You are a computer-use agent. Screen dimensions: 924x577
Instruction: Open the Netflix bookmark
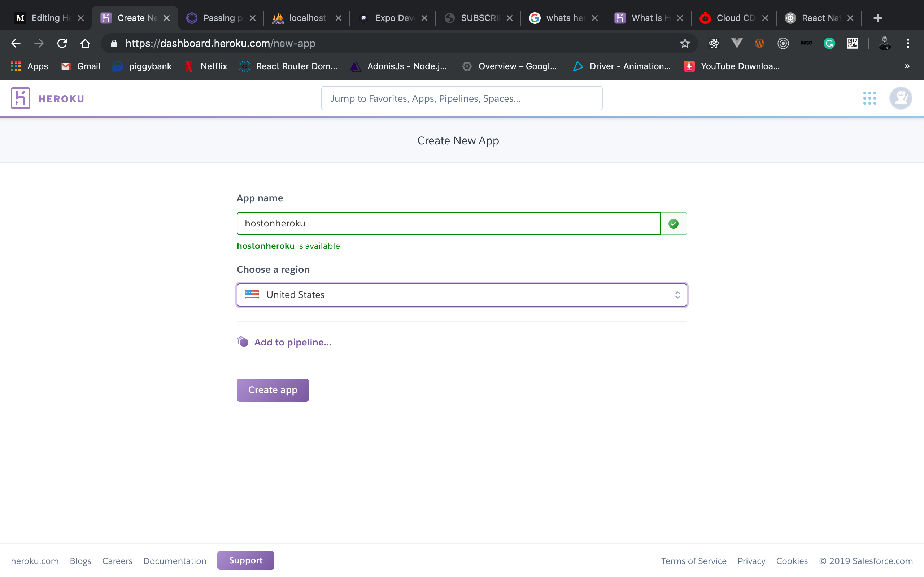[x=205, y=66]
